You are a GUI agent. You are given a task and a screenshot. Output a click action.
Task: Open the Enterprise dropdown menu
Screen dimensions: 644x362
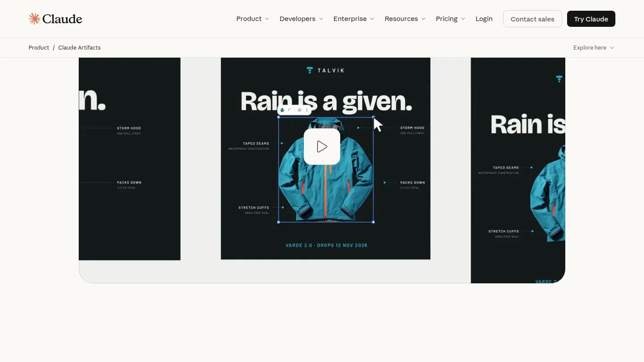pos(354,19)
